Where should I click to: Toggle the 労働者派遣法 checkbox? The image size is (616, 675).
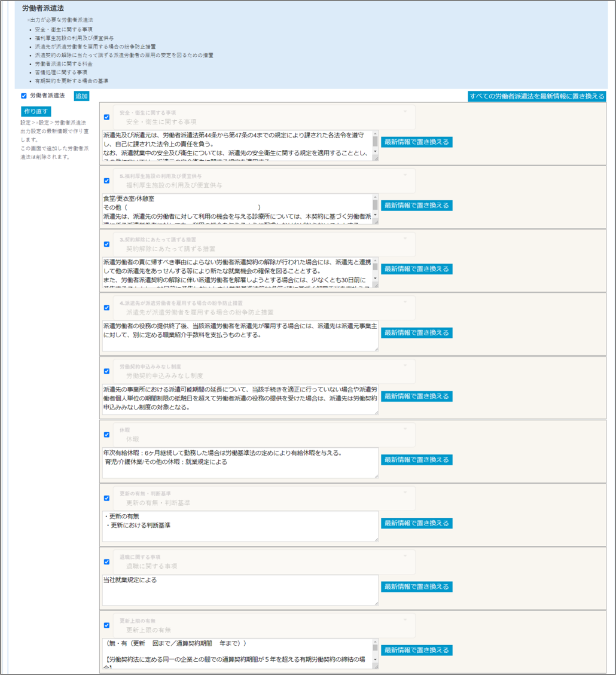tap(24, 96)
